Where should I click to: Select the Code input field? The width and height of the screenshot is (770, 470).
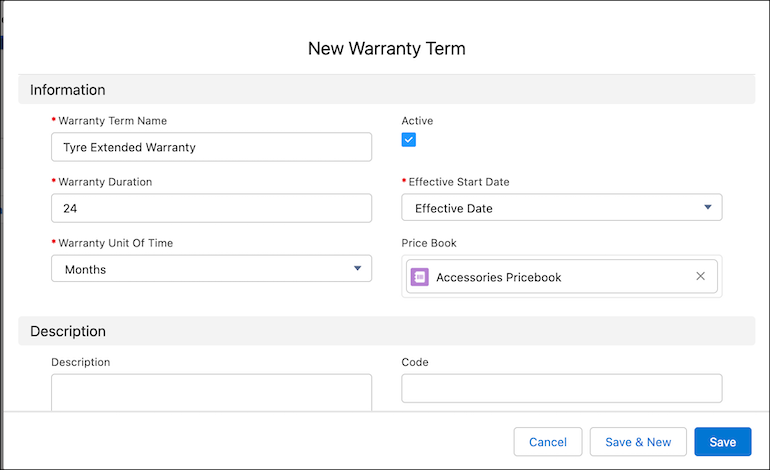tap(561, 388)
